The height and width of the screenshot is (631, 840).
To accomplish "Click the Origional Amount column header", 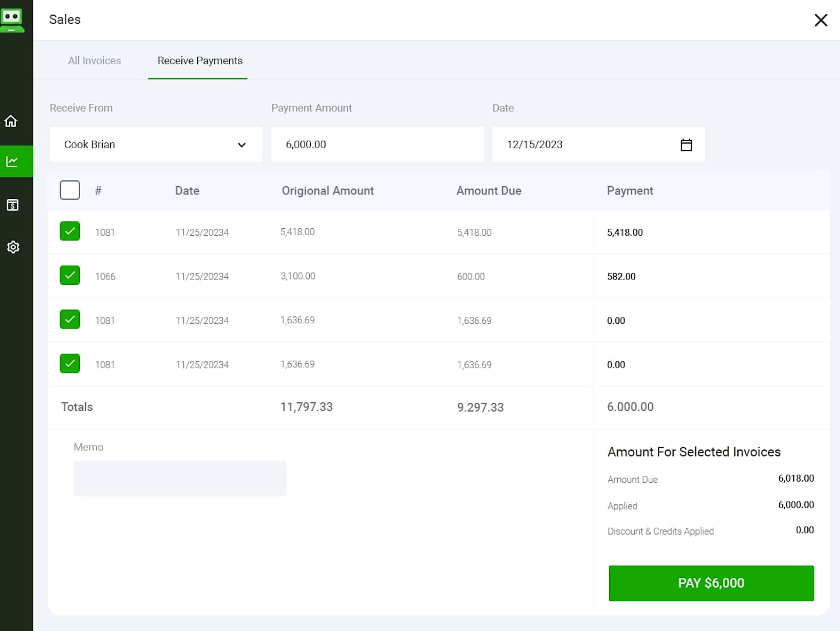I will 328,191.
